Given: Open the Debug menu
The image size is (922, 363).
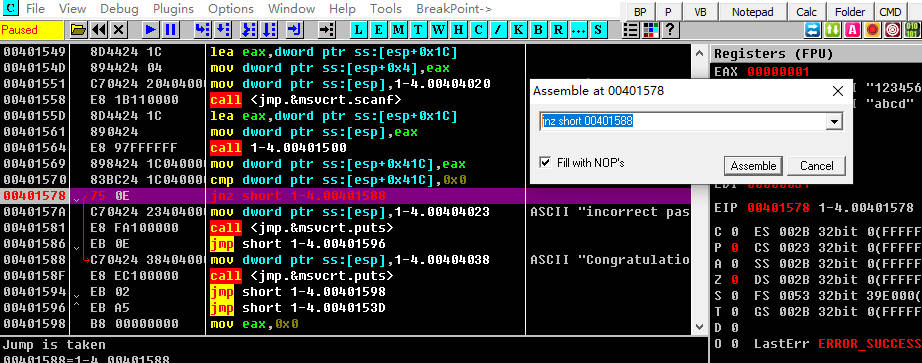Looking at the screenshot, I should 119,9.
